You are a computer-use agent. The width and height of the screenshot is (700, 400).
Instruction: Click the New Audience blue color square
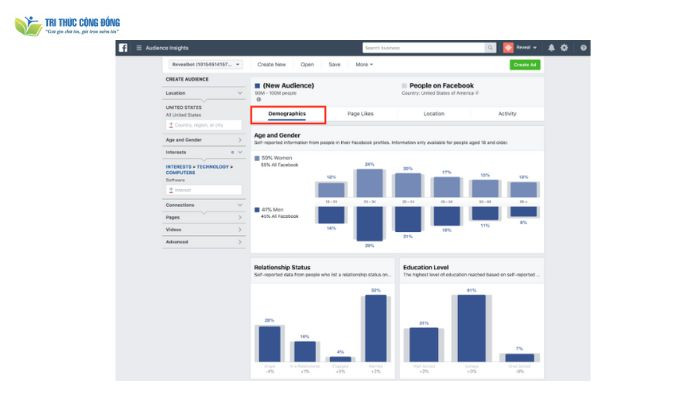coord(257,86)
